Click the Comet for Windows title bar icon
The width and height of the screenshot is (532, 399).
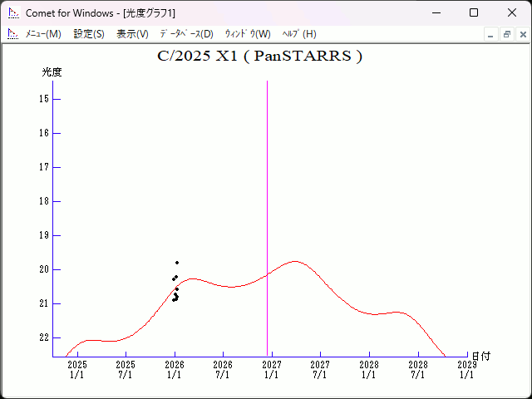point(13,13)
